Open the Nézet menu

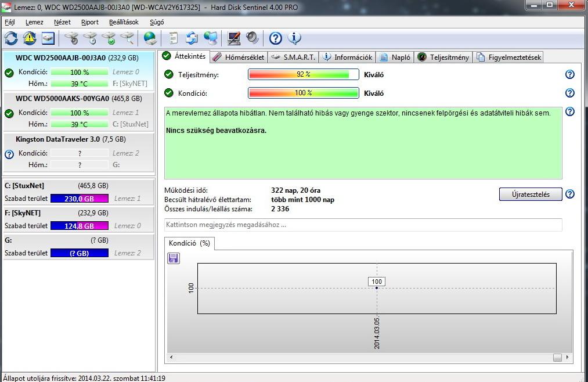click(62, 22)
